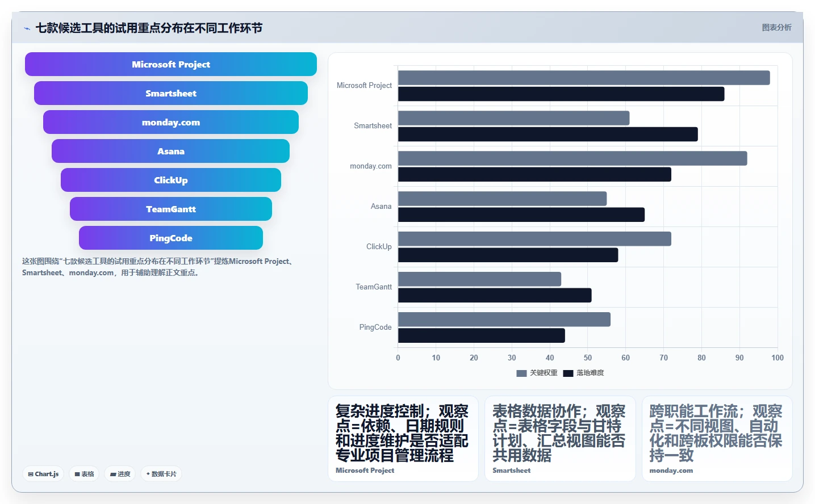Select the monday.com funnel bar
Screen dimensions: 815x504
[171, 122]
